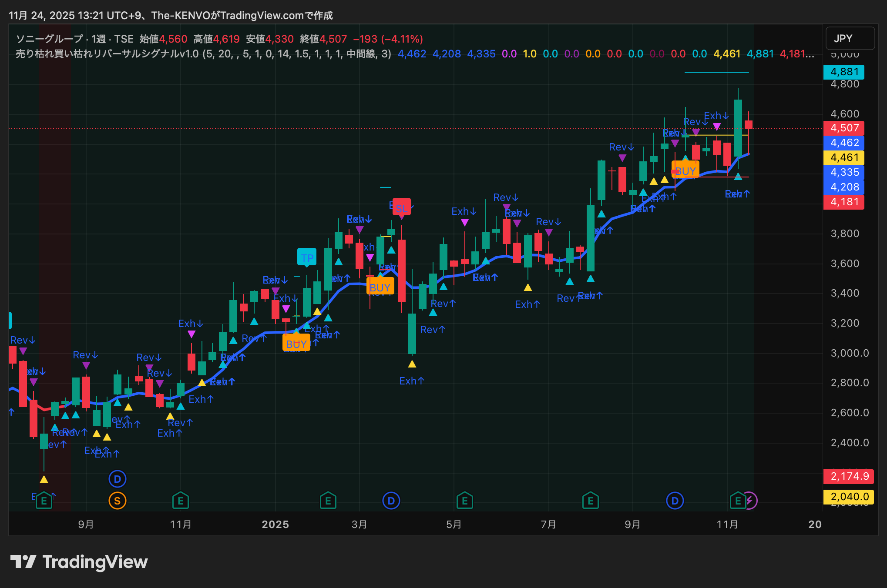887x588 pixels.
Task: Click the red 4,507 current price label
Action: pos(844,128)
